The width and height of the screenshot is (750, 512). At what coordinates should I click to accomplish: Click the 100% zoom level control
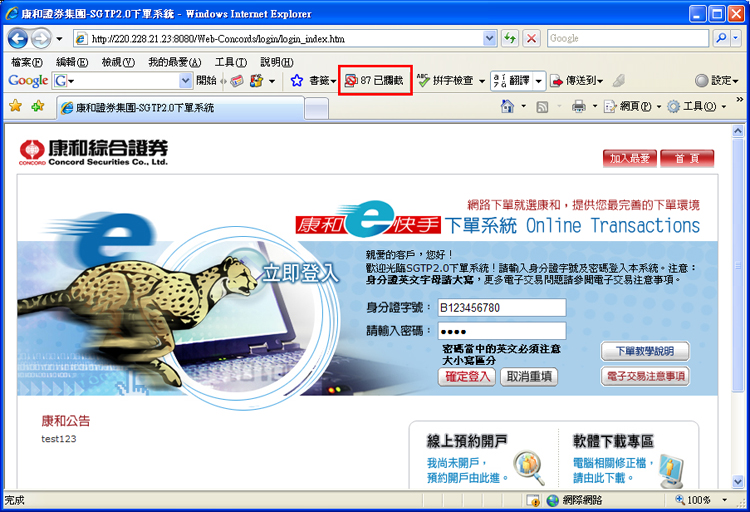coord(701,500)
